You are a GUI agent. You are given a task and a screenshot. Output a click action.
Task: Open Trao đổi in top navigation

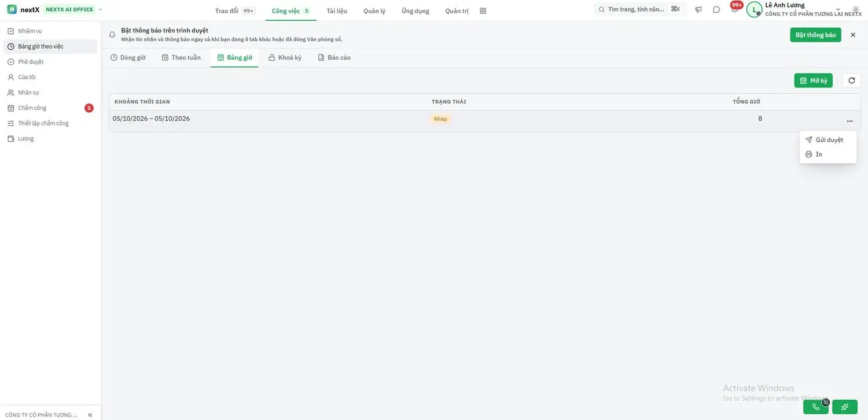pyautogui.click(x=234, y=10)
